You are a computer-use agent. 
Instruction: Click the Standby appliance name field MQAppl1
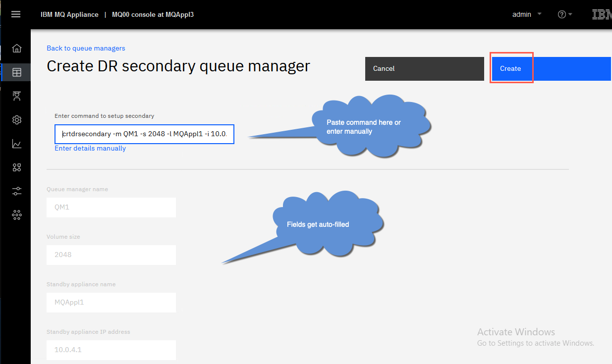(111, 302)
